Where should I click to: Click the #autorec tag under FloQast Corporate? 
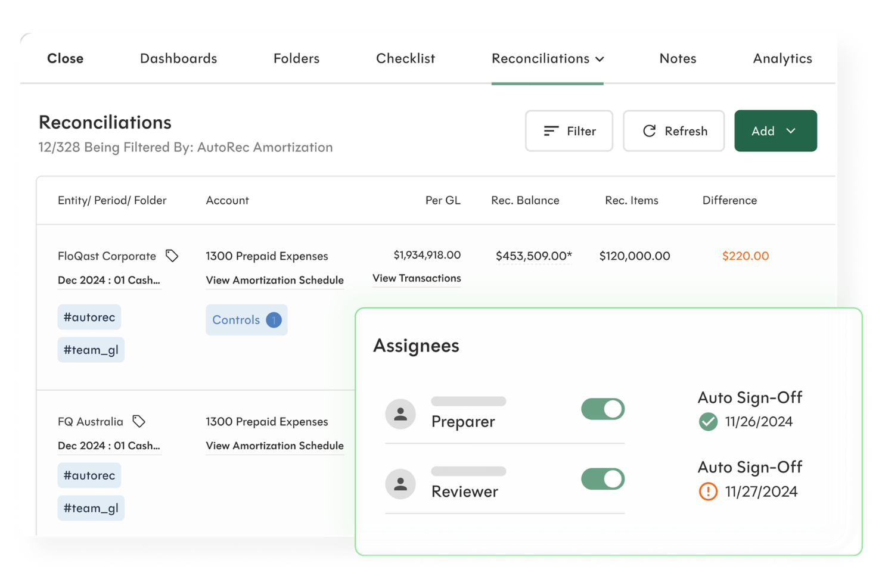89,317
